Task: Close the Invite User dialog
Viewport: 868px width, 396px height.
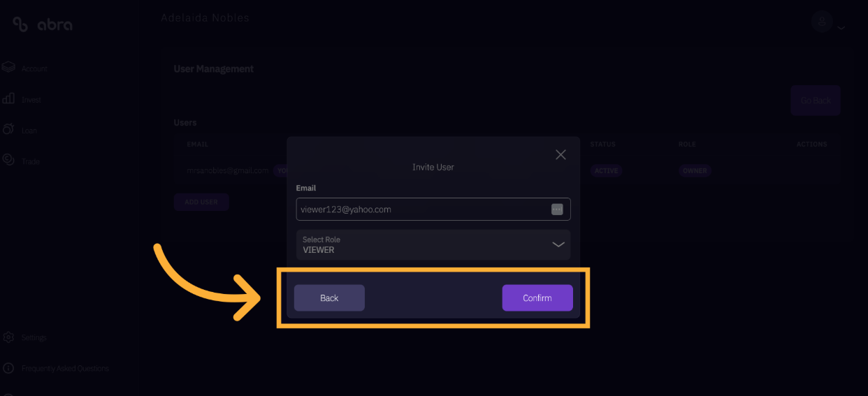Action: click(560, 154)
